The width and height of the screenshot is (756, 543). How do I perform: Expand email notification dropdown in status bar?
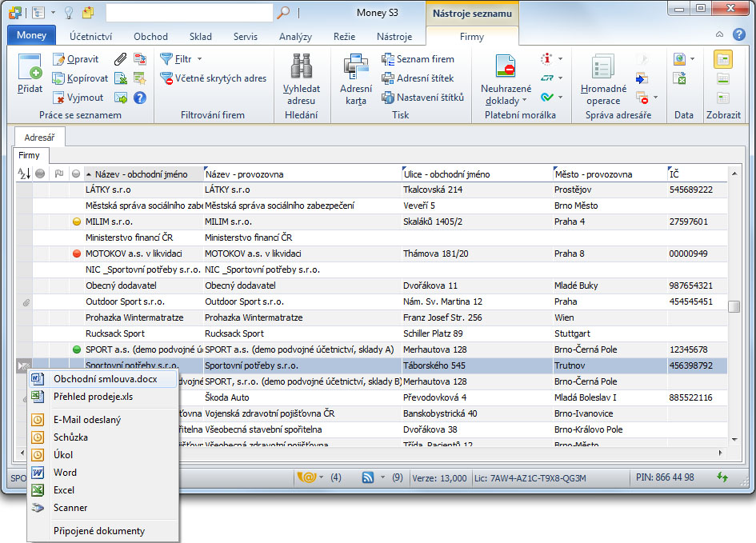(322, 477)
